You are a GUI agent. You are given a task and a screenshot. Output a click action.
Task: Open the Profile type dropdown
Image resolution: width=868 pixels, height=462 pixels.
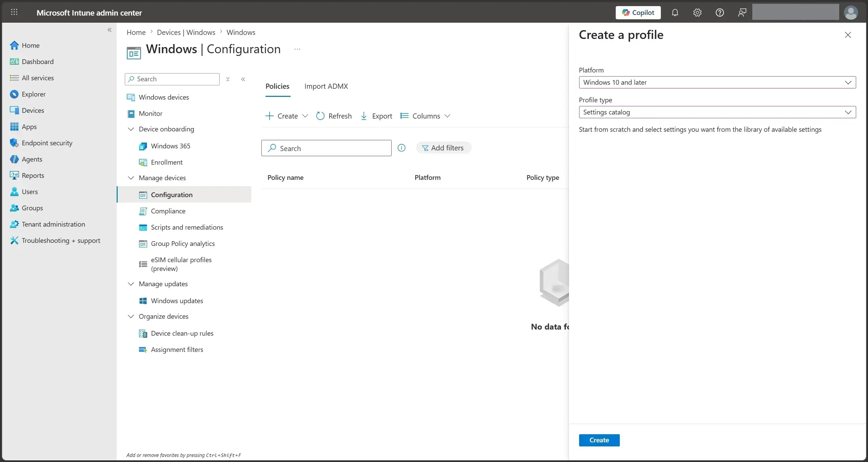click(717, 112)
